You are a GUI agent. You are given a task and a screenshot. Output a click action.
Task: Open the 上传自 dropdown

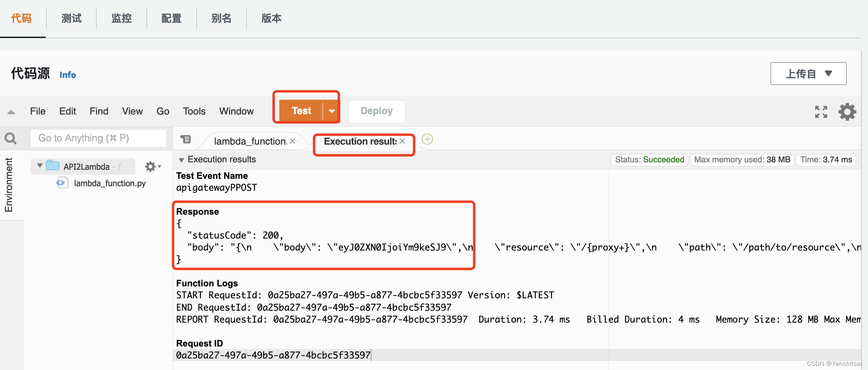tap(808, 74)
